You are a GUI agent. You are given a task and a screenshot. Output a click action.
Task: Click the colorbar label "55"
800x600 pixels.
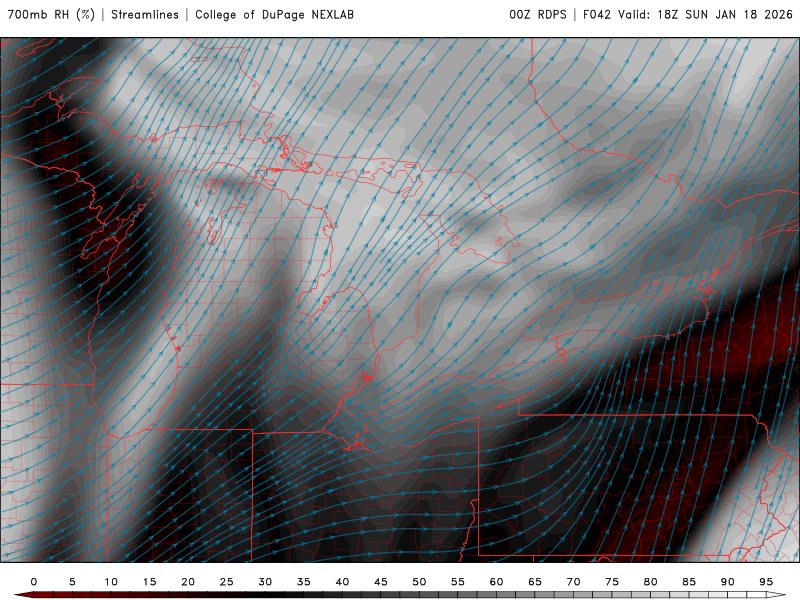coord(458,582)
